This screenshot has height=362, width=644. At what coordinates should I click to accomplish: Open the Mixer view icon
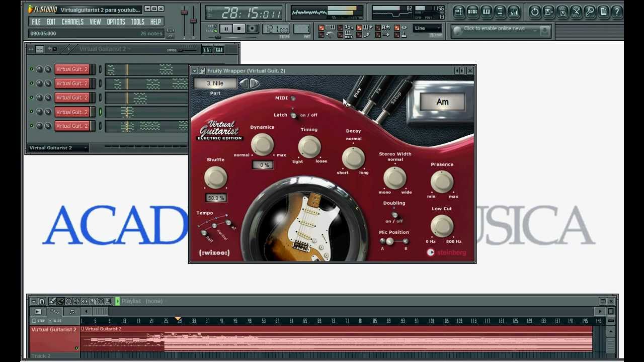pyautogui.click(x=514, y=11)
